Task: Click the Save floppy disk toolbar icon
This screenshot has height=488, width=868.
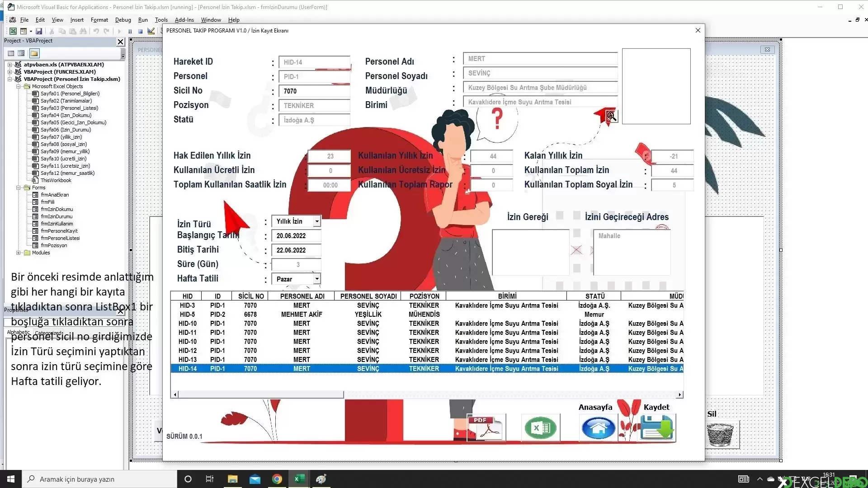Action: pos(39,31)
